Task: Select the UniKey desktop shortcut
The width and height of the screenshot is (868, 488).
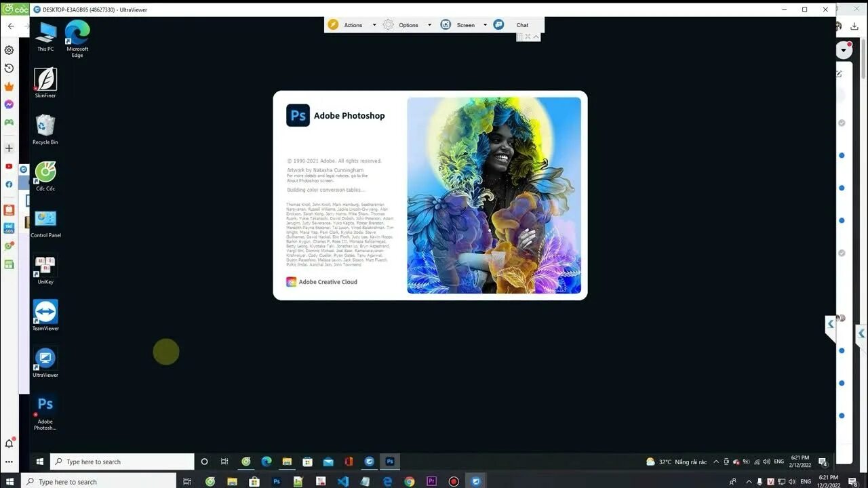Action: (x=45, y=270)
